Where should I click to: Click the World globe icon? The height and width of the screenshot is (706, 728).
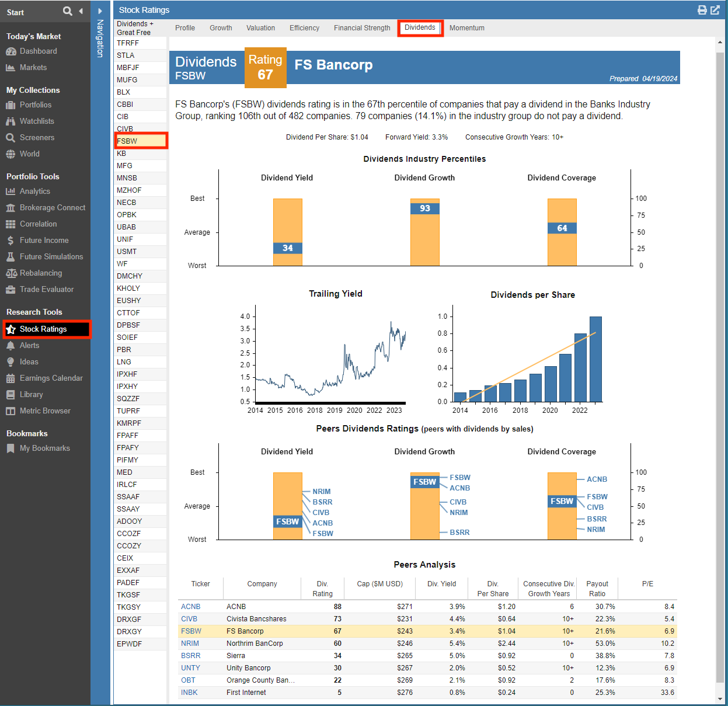pyautogui.click(x=11, y=154)
